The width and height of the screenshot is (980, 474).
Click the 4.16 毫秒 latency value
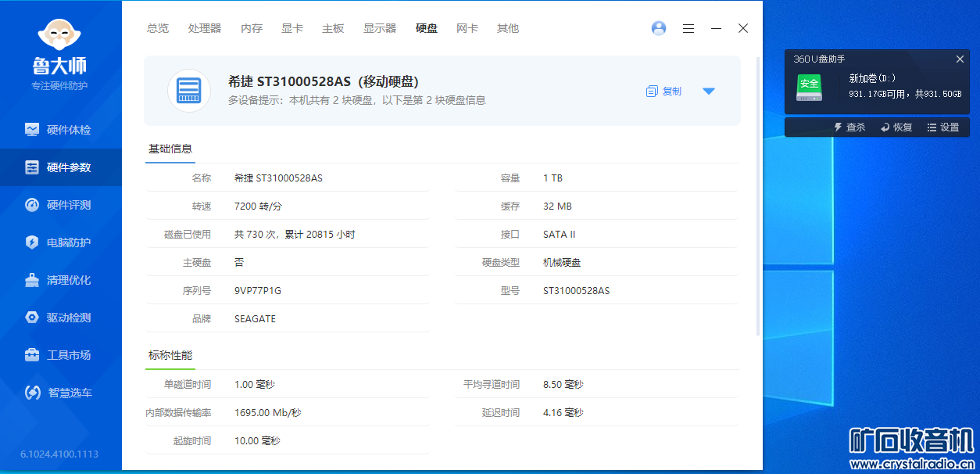[563, 413]
